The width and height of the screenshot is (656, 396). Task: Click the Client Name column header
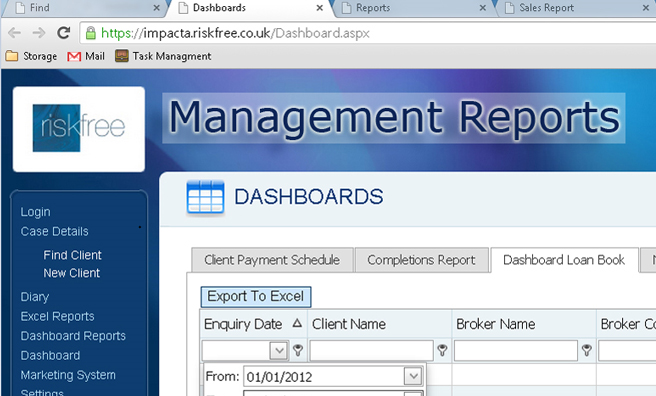[x=380, y=324]
